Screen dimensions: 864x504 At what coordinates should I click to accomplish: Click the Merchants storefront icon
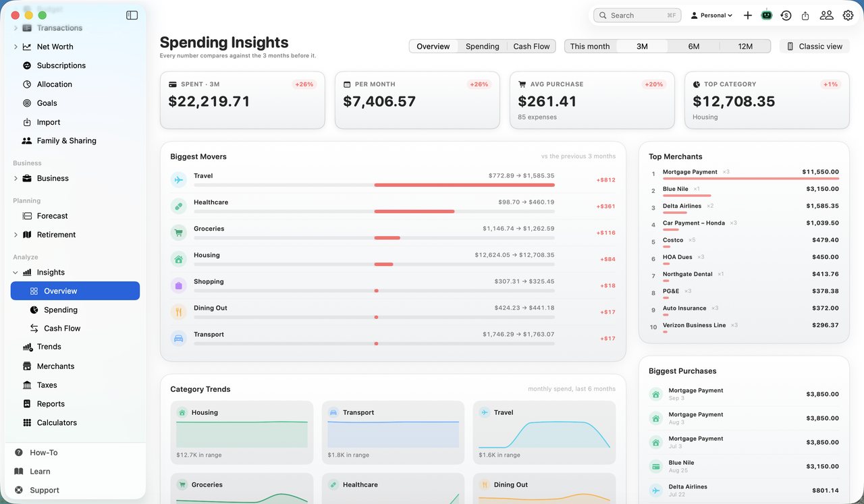tap(27, 366)
